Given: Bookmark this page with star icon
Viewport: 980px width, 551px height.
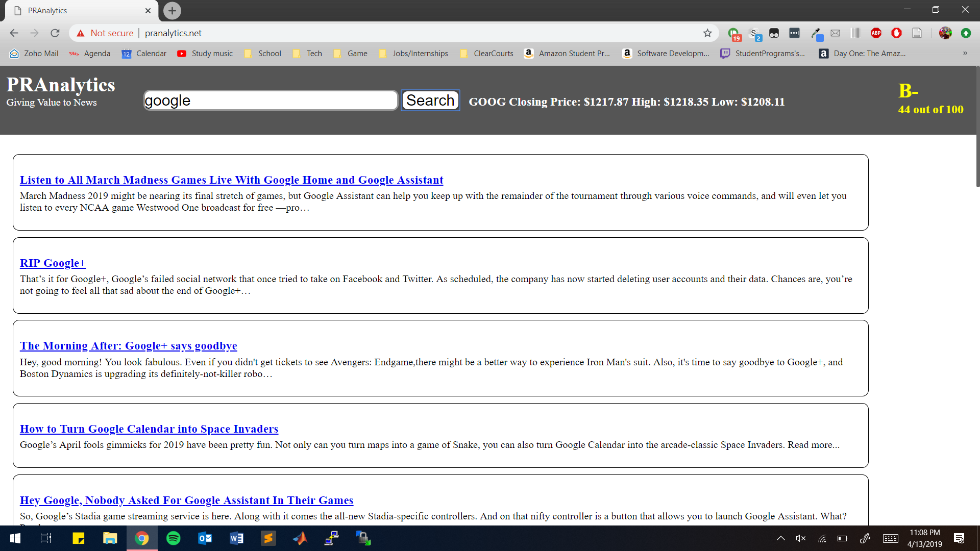Looking at the screenshot, I should [x=707, y=33].
